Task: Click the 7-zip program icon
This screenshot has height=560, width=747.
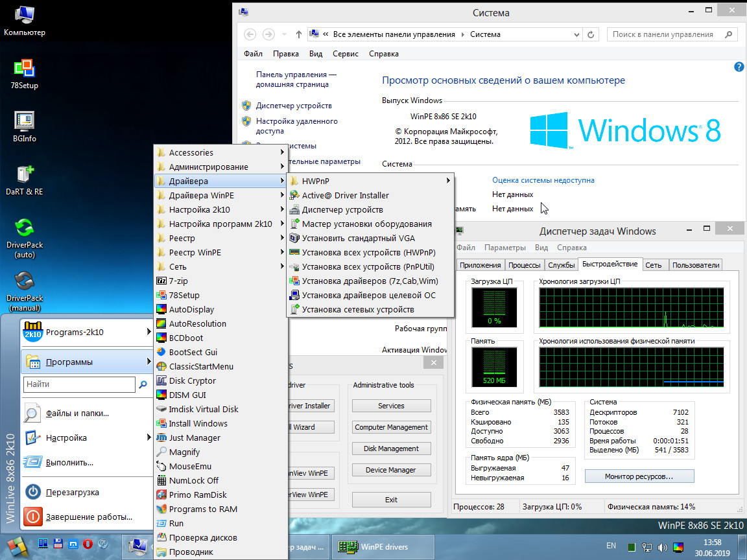Action: point(162,281)
